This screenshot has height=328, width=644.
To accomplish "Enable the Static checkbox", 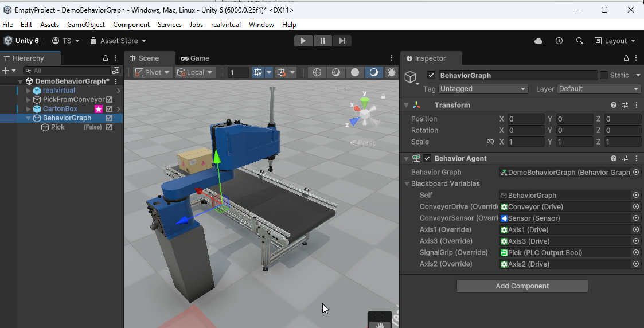I will [x=604, y=75].
